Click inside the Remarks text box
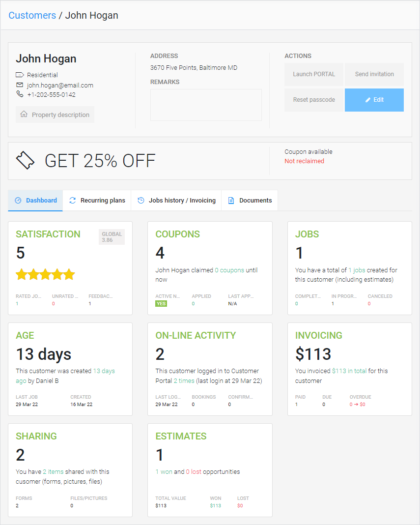 point(206,105)
